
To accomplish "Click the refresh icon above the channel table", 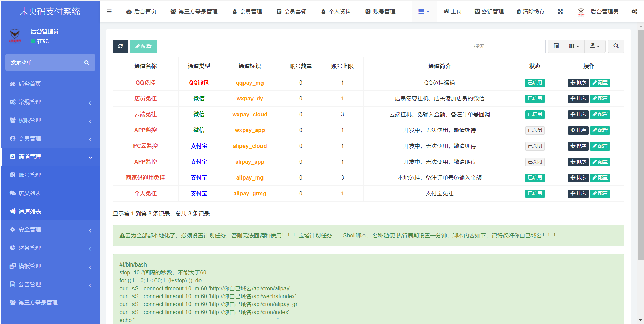I will (120, 46).
